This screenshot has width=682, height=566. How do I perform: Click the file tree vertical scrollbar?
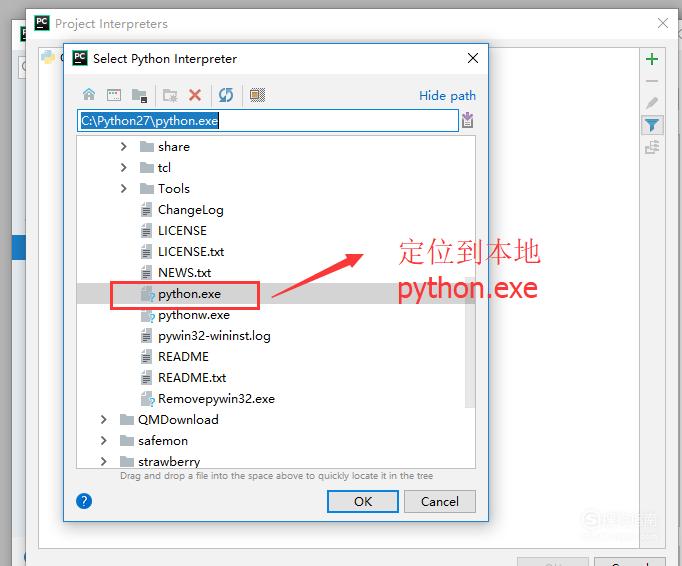point(469,342)
